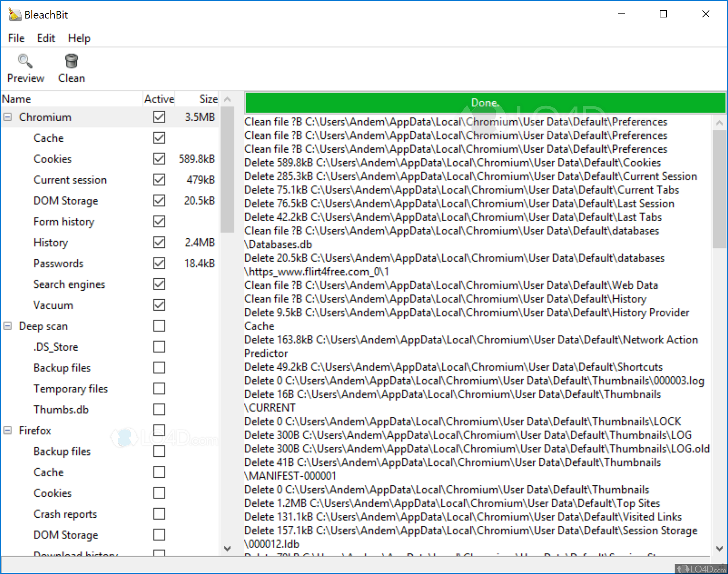Click the 'Delete 589.8kB' Cookies log line

(x=452, y=163)
